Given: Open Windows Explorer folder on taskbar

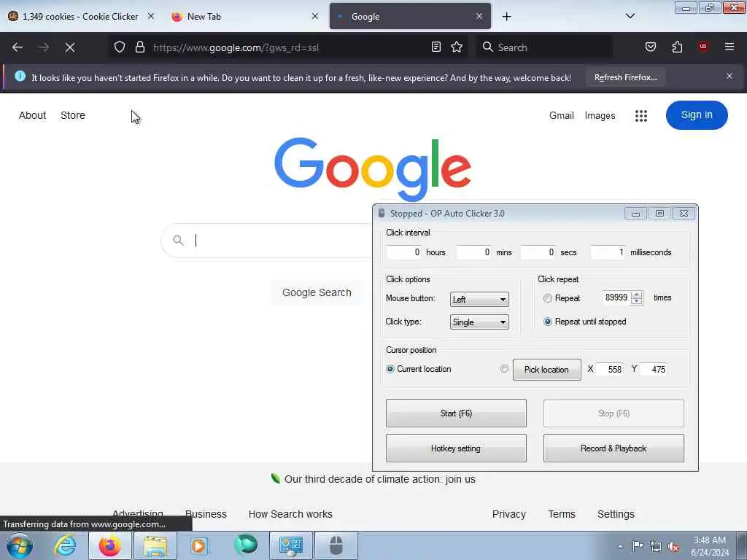Looking at the screenshot, I should coord(155,545).
